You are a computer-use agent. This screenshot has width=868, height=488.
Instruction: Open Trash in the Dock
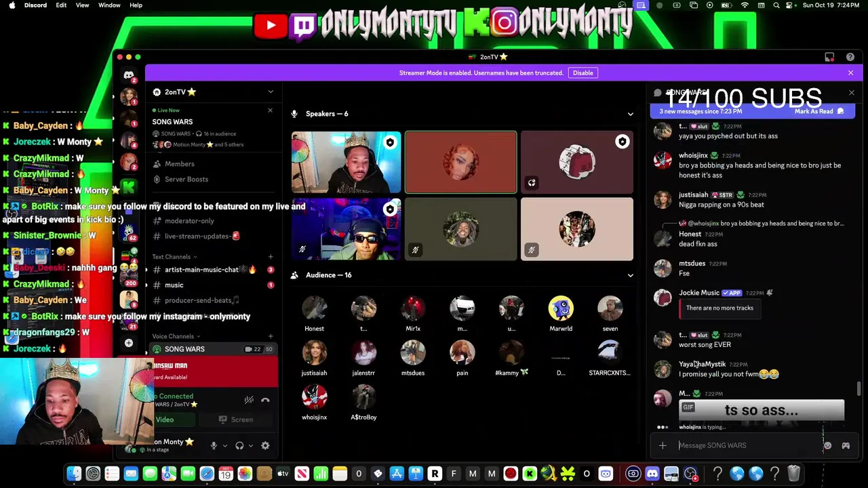coord(793,474)
